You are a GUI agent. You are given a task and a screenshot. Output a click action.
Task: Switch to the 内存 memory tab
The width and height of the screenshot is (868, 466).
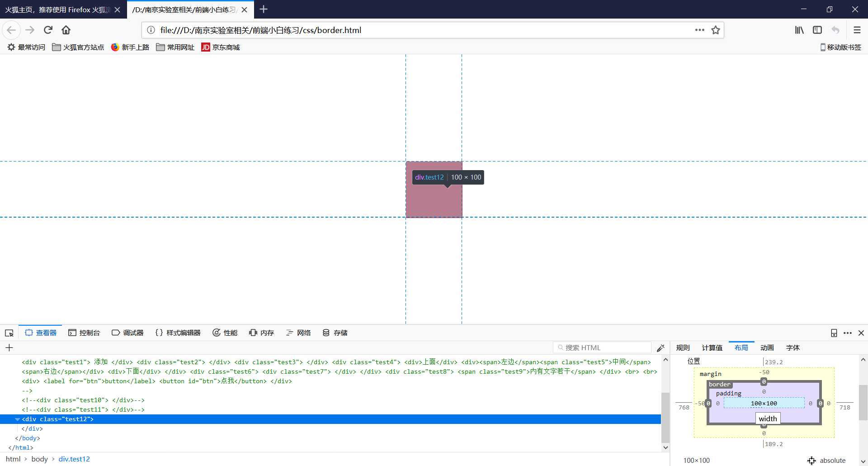click(261, 333)
